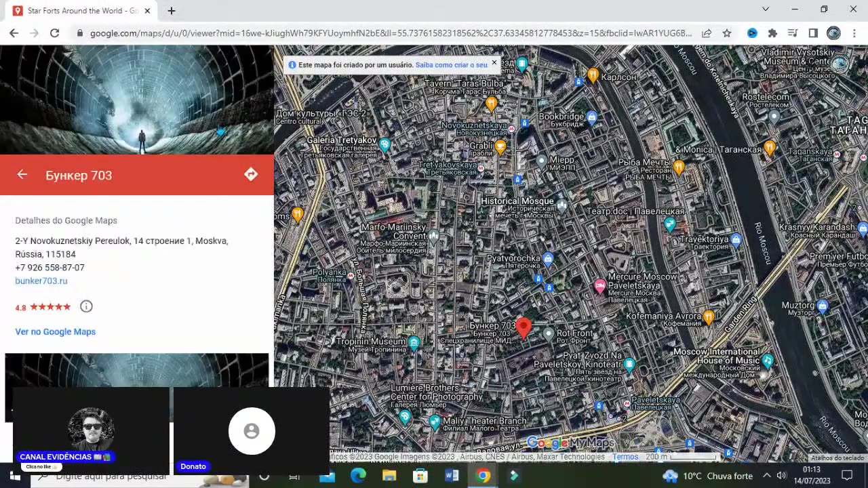Open Microsoft Edge from the taskbar

point(358,476)
